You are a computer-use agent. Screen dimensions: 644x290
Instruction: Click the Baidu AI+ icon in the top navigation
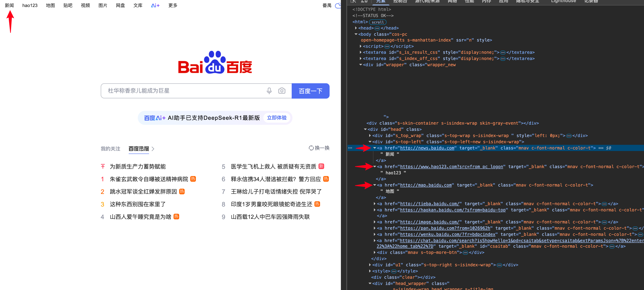pyautogui.click(x=155, y=5)
